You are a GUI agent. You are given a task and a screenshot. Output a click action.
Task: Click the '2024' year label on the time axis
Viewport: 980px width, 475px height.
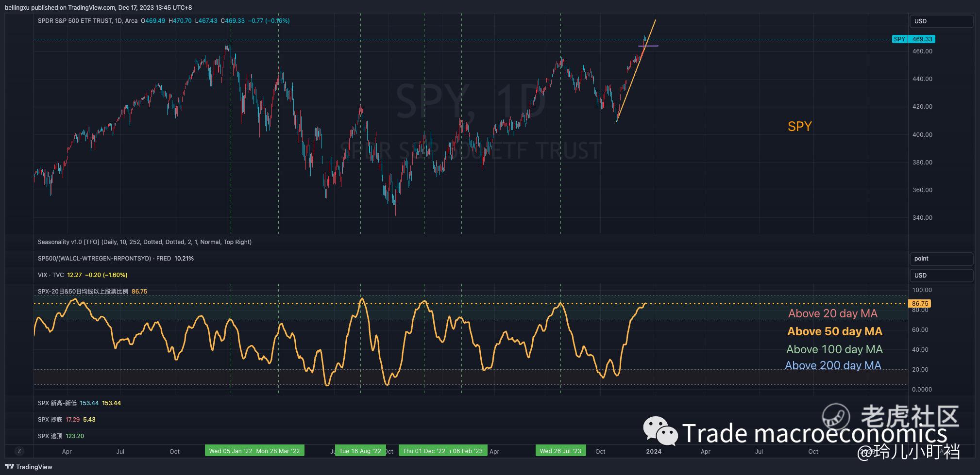654,452
